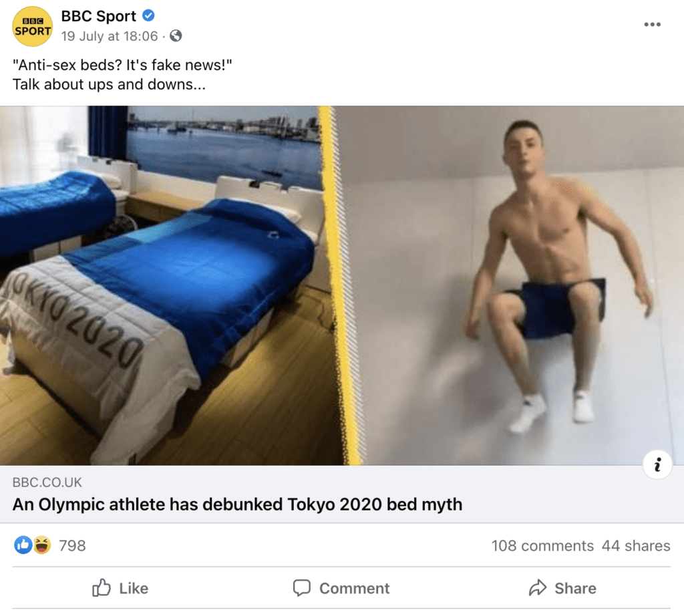The image size is (684, 616).
Task: Click the laughing Haha reaction emoji
Action: click(42, 545)
